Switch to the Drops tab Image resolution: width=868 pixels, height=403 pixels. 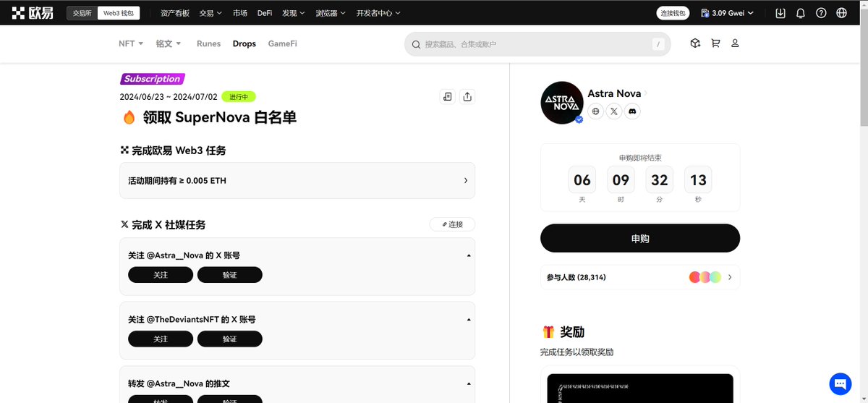click(x=244, y=43)
